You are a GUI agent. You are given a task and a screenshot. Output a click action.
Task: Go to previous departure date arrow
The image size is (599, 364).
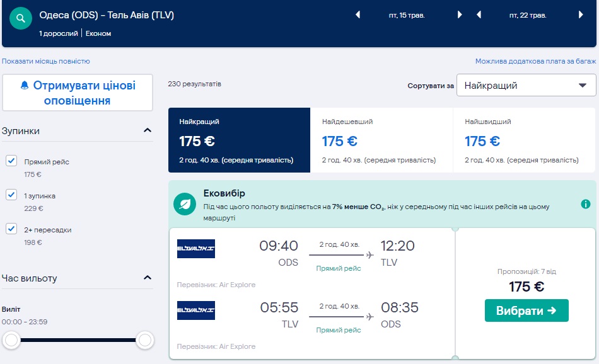click(358, 15)
